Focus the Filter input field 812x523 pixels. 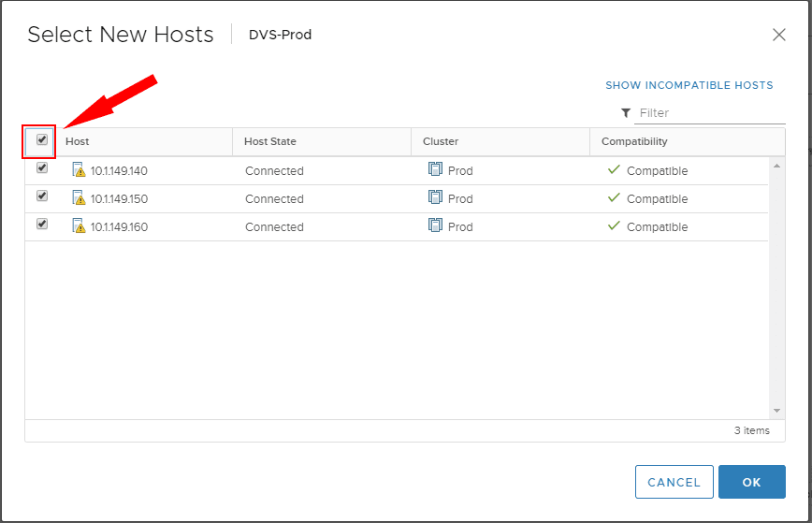click(710, 113)
